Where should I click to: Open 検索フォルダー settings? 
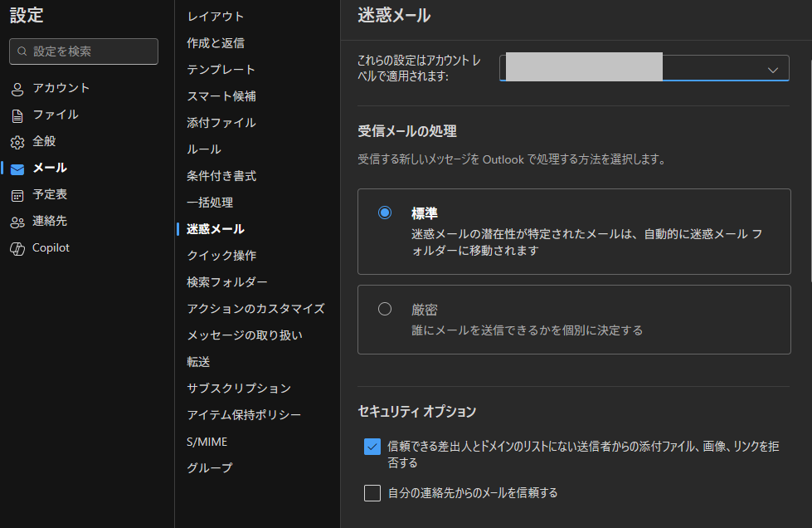[227, 282]
